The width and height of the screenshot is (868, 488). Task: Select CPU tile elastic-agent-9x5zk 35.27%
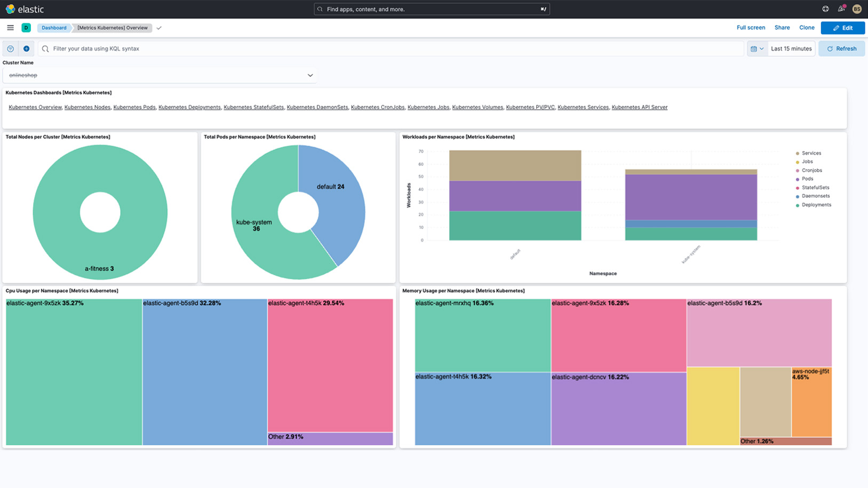tap(74, 372)
